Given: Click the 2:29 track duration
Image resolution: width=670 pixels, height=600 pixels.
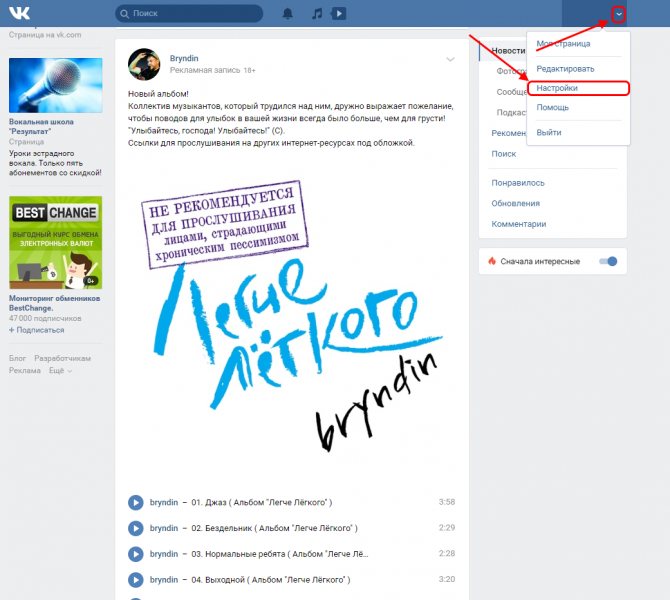Looking at the screenshot, I should coord(447,528).
